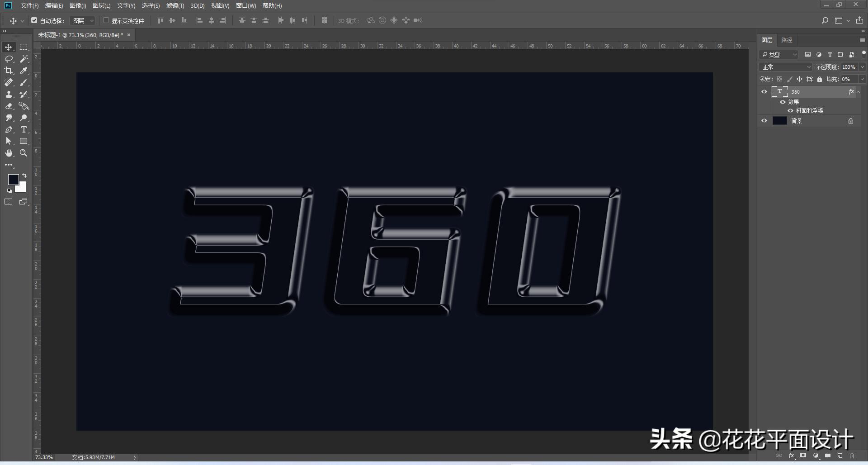The height and width of the screenshot is (465, 868).
Task: Hide the 背景 background layer
Action: pyautogui.click(x=764, y=121)
